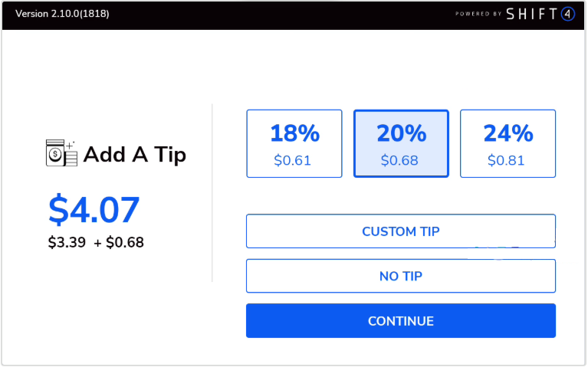This screenshot has width=588, height=367.
Task: Click the + $0.68 tip in breakdown line
Action: [124, 243]
